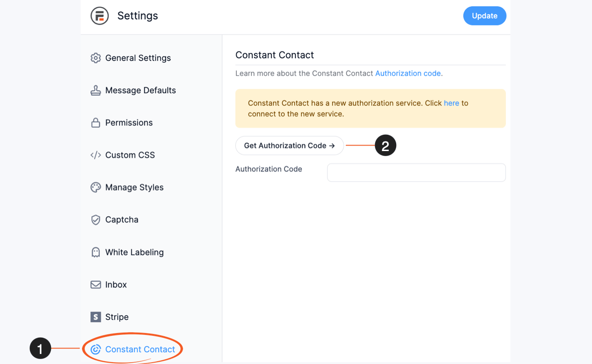Click the gear icon beside General Settings
This screenshot has height=364, width=592.
96,58
